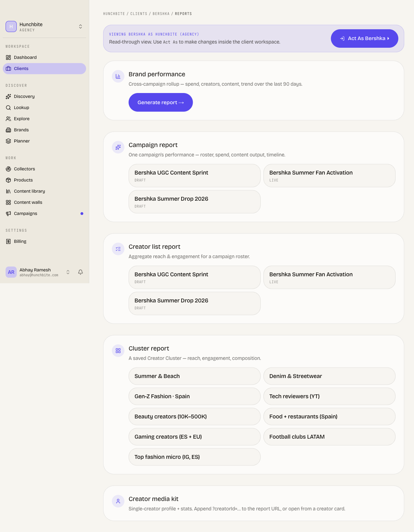This screenshot has width=414, height=532.
Task: Click the Content library books icon
Action: [x=8, y=191]
